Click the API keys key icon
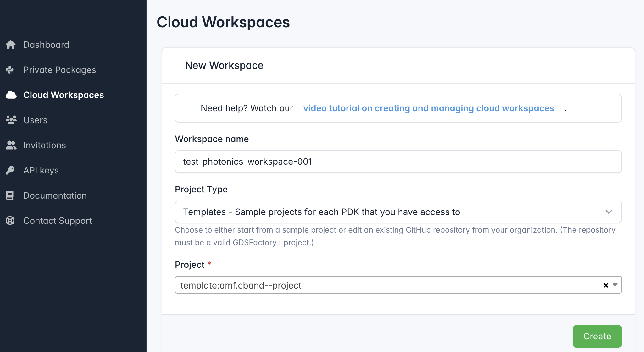The width and height of the screenshot is (644, 352). click(10, 170)
